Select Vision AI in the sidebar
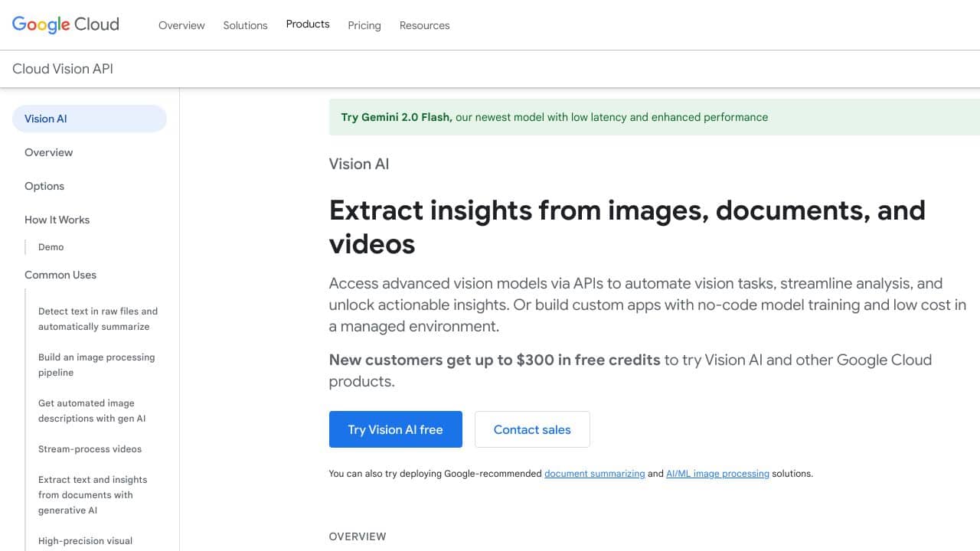 coord(90,119)
